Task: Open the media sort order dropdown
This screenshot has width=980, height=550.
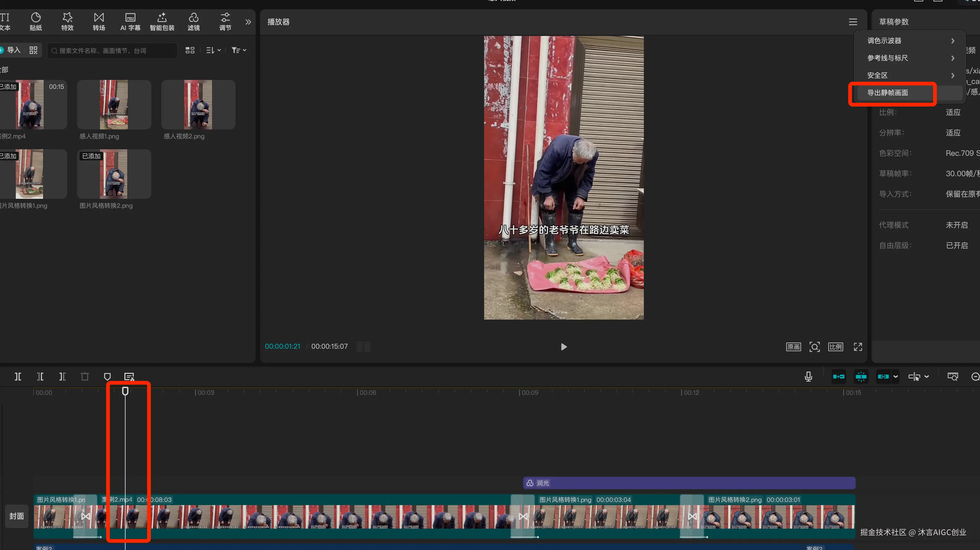Action: [x=213, y=50]
